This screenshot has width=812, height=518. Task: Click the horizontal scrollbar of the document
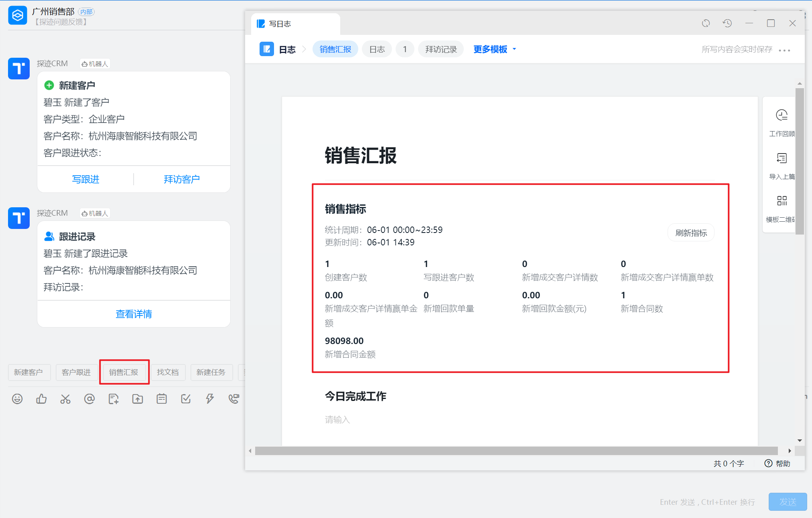point(516,451)
